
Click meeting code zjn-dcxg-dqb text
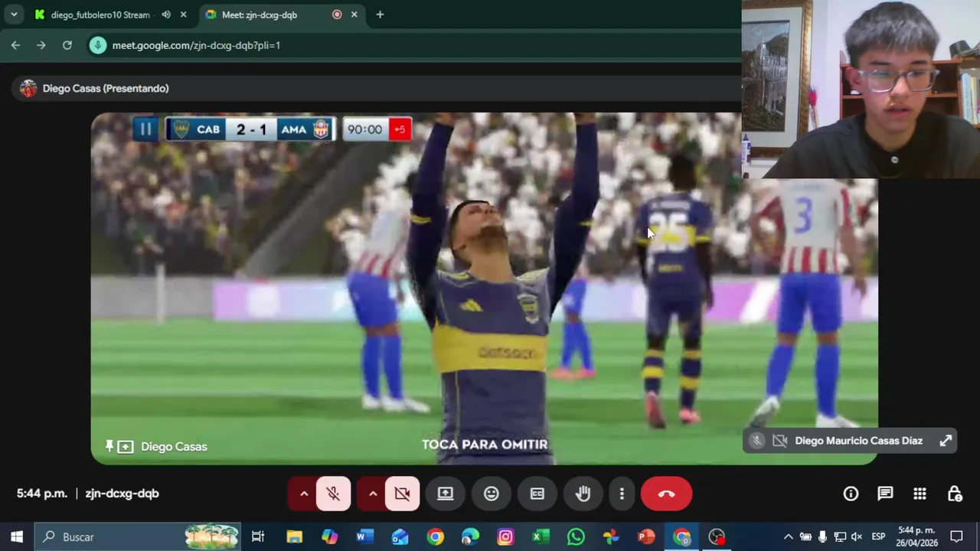coord(122,494)
